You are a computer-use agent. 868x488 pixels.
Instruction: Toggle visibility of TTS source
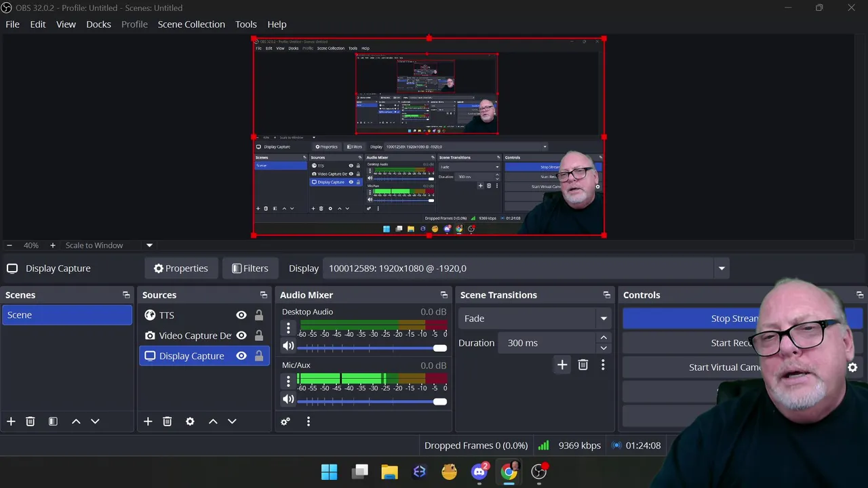coord(241,315)
